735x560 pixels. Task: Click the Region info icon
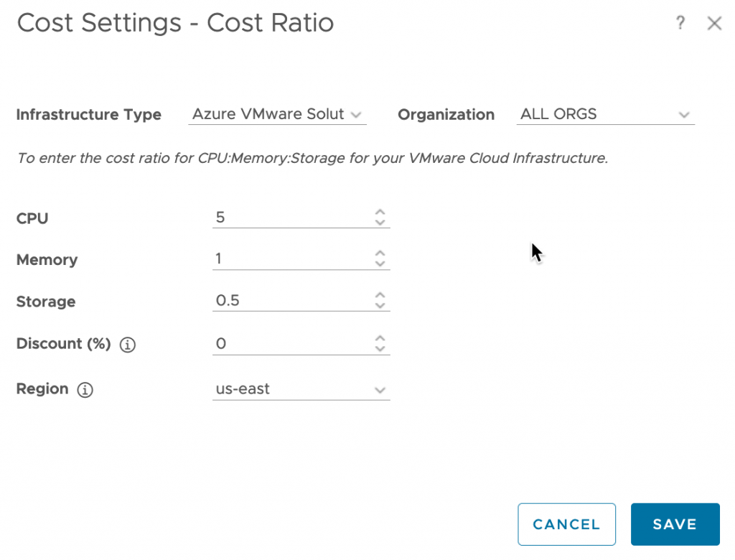85,390
